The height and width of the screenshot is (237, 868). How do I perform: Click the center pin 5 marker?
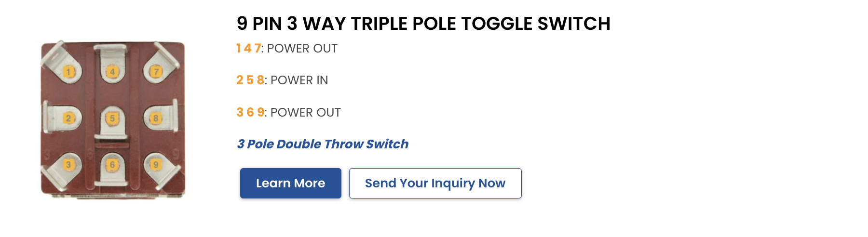(x=112, y=118)
